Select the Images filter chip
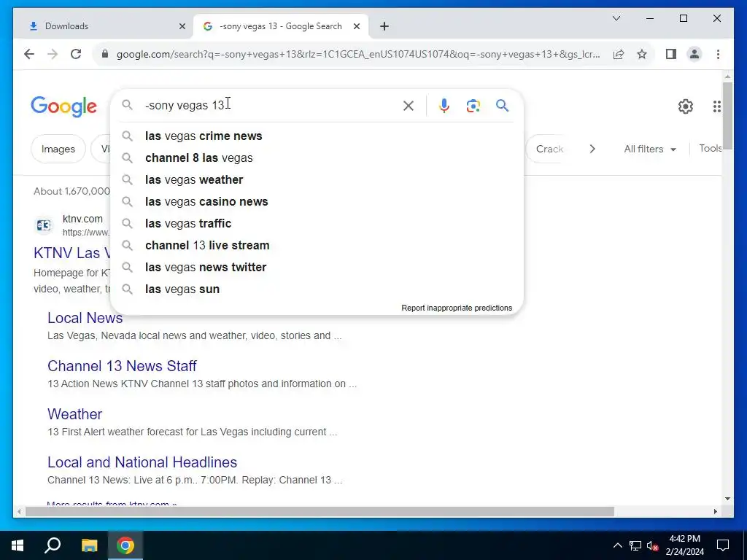The width and height of the screenshot is (747, 560). pyautogui.click(x=58, y=149)
